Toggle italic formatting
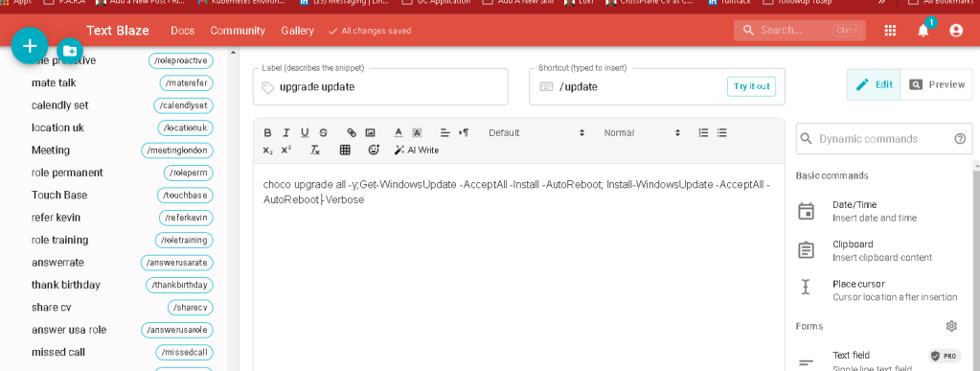This screenshot has width=980, height=371. point(286,132)
